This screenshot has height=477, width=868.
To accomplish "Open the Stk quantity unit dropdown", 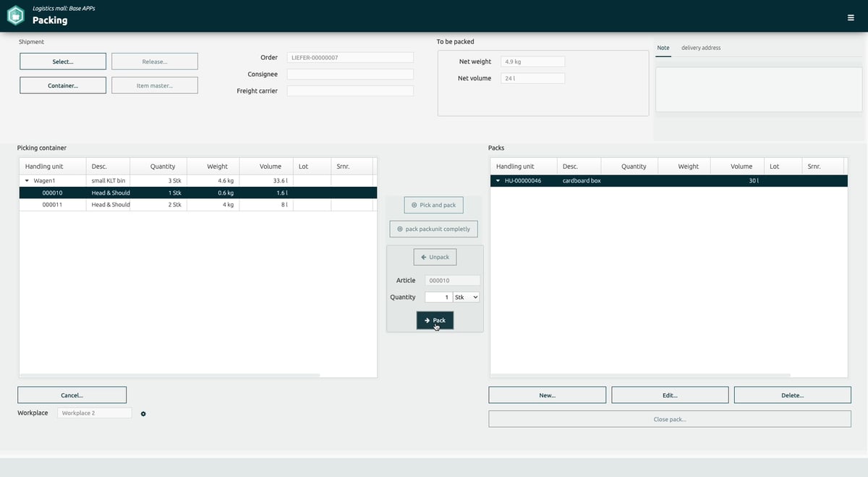I will point(467,297).
